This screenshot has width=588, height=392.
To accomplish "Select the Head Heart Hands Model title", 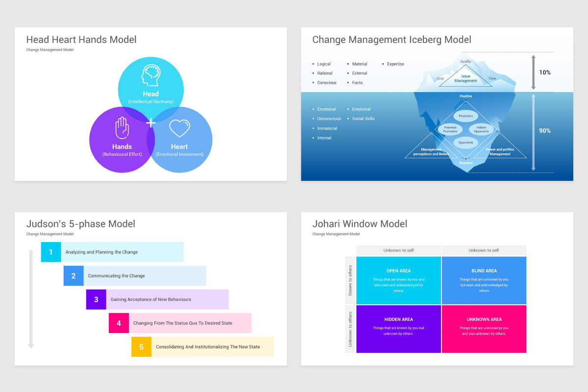I will click(81, 40).
